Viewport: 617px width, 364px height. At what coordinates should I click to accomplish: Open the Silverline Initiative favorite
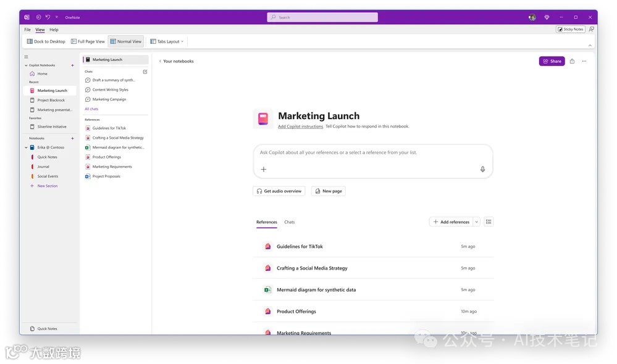pos(49,126)
